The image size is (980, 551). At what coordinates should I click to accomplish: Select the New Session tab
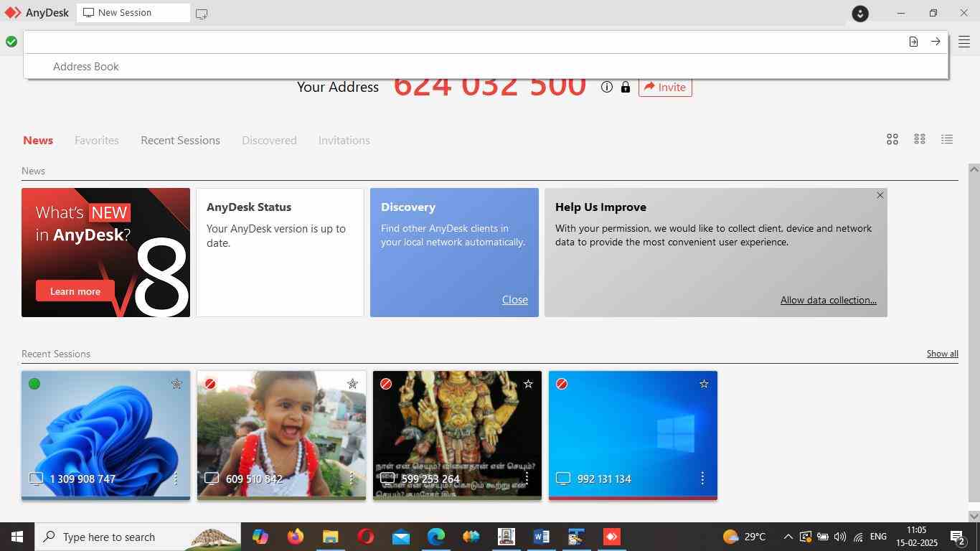coord(133,13)
